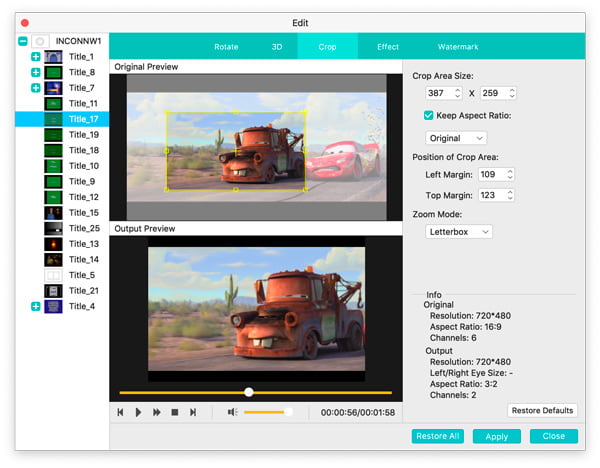
Task: Click the Restore Defaults button
Action: coord(542,410)
